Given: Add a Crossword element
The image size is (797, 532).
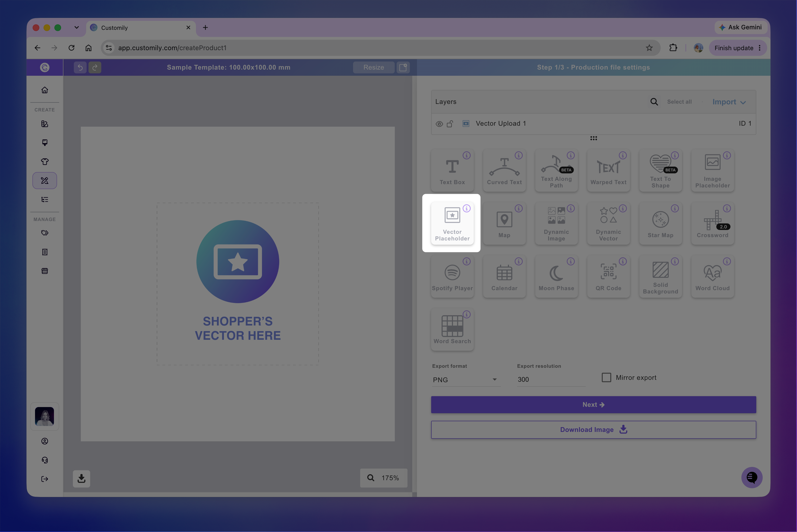Looking at the screenshot, I should [713, 223].
